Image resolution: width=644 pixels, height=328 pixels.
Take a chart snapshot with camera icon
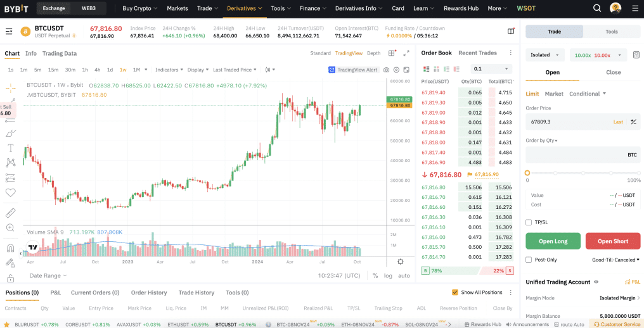(387, 70)
